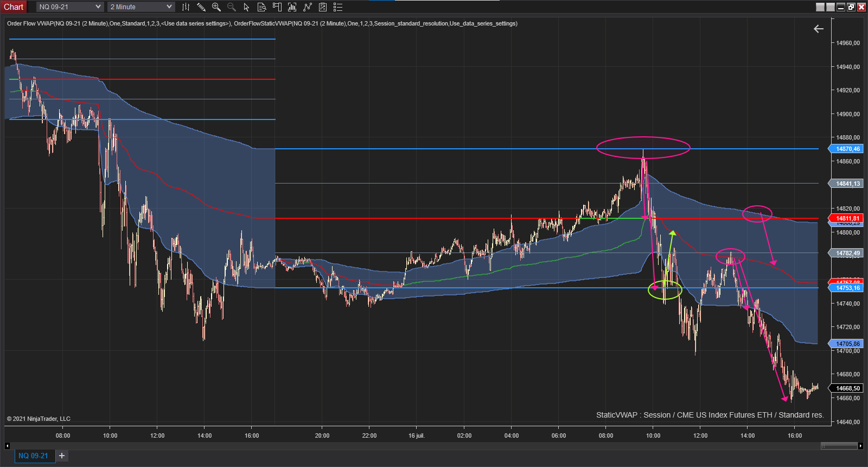The image size is (868, 467).
Task: Click the 14705,86 price marker
Action: pyautogui.click(x=846, y=344)
